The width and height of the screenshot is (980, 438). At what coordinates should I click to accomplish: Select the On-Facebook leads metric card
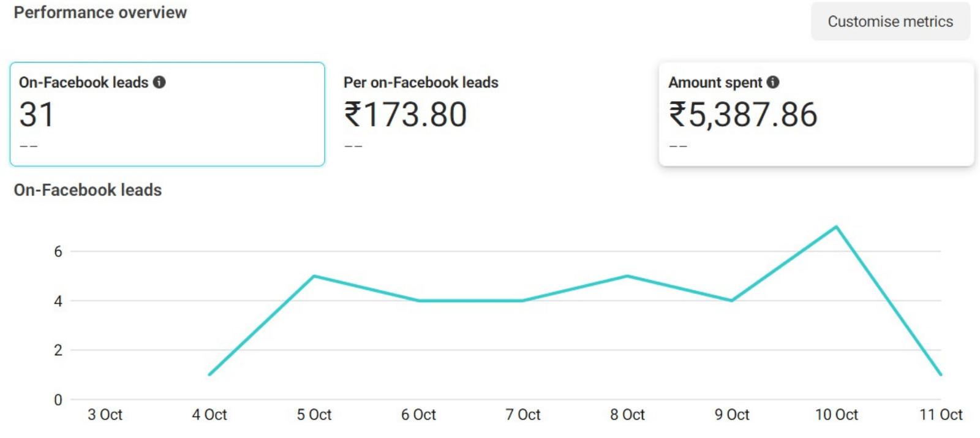pos(167,114)
